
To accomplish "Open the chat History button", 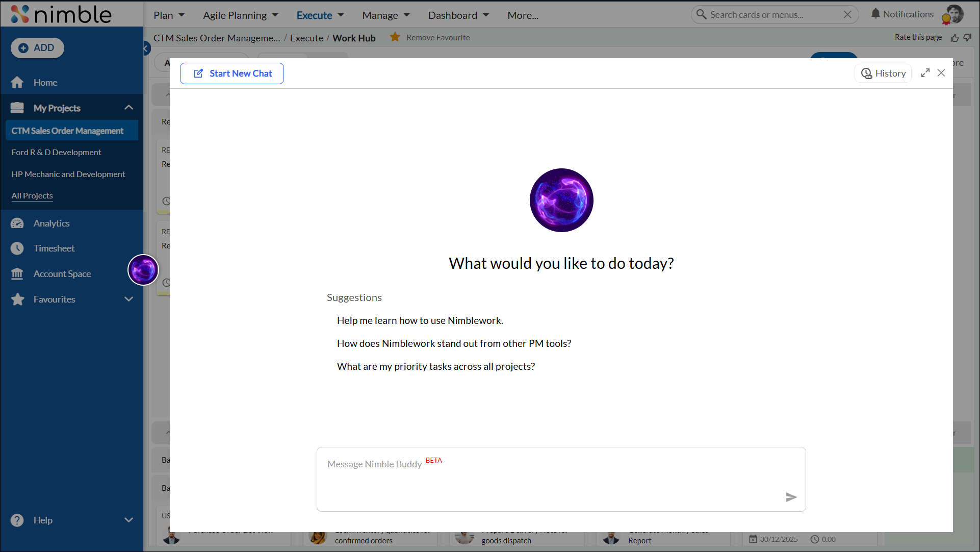I will point(883,73).
